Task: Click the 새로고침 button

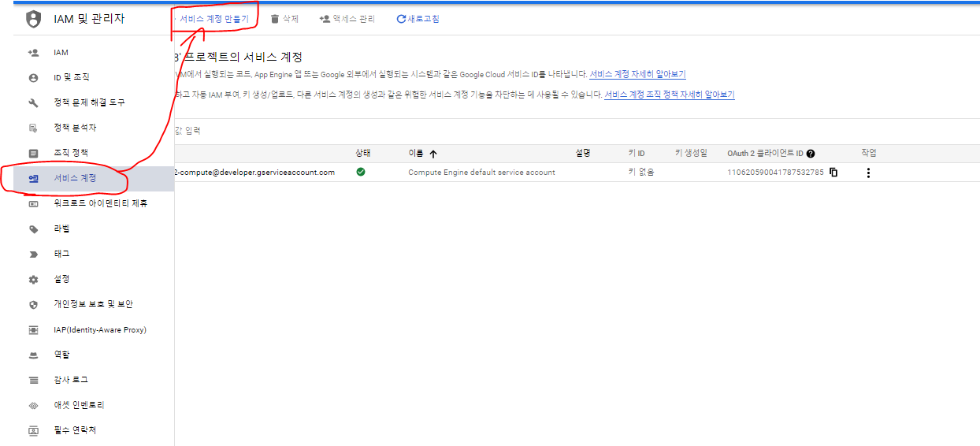Action: pos(418,19)
